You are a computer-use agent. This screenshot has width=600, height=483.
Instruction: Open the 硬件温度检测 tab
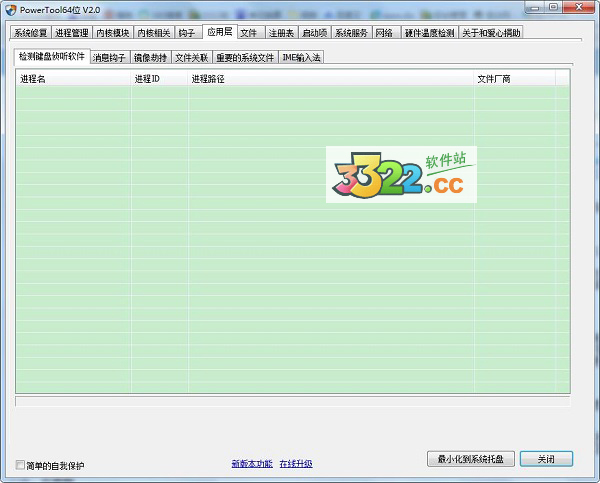point(429,33)
